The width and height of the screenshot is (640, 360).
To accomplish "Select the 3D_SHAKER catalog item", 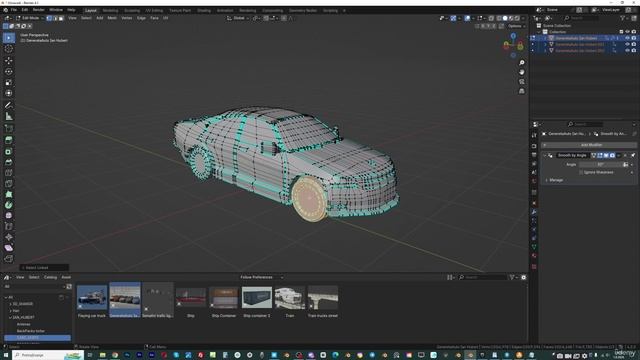I will [22, 304].
